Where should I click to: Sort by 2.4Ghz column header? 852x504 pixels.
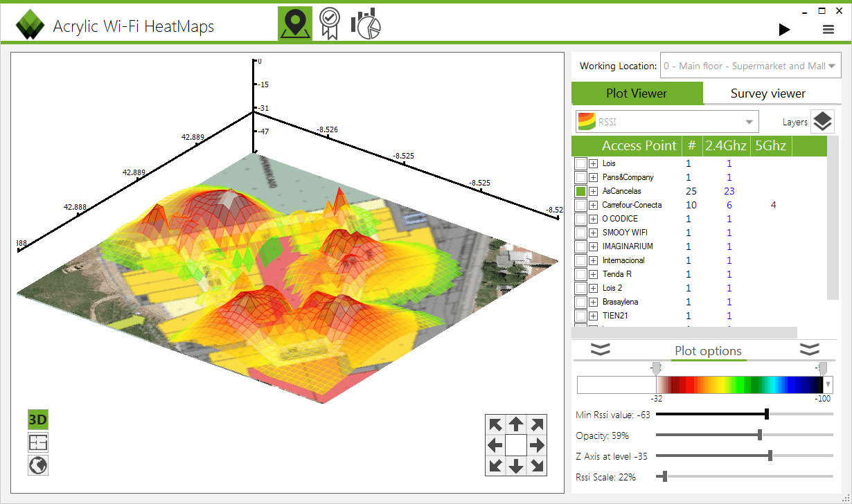726,145
